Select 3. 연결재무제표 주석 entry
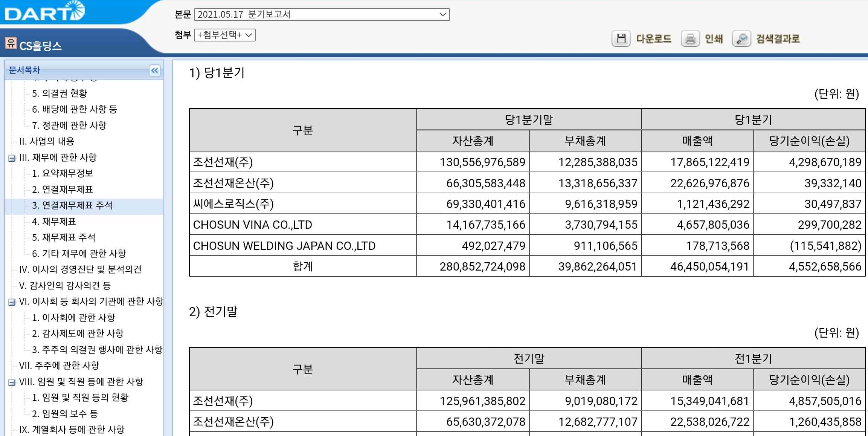 pos(72,205)
